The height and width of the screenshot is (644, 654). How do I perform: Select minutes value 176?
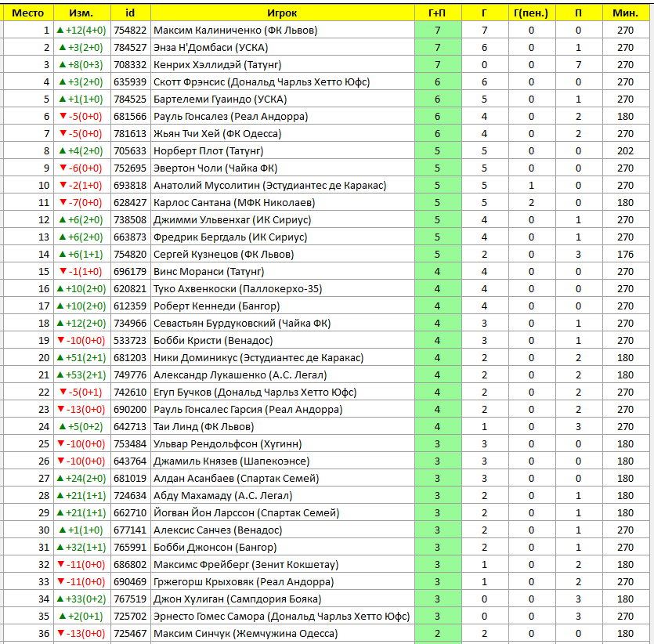[625, 255]
